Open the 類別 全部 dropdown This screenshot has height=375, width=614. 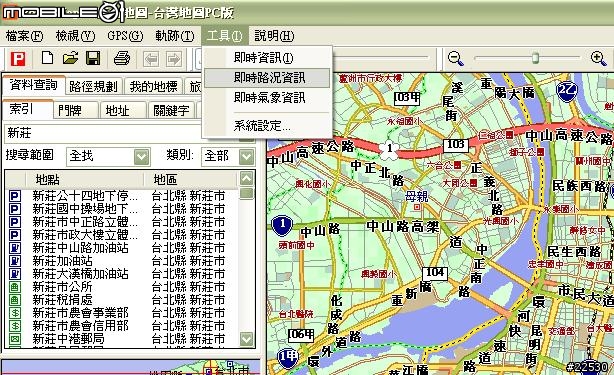click(x=246, y=157)
